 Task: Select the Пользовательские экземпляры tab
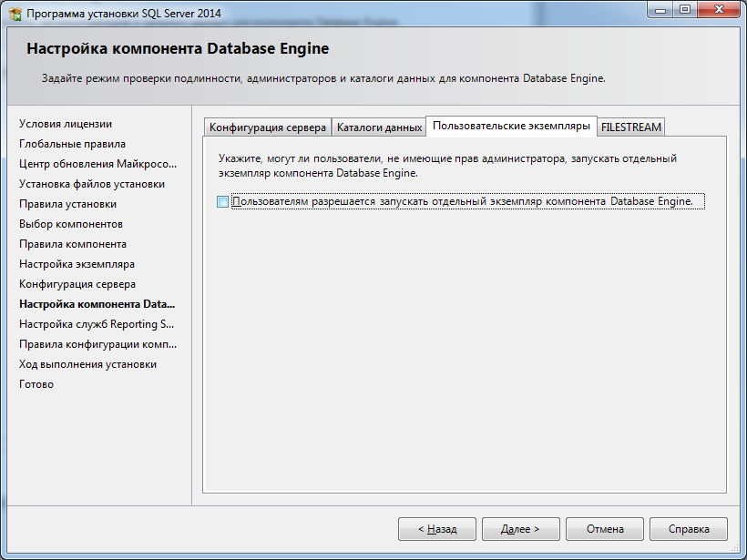click(x=511, y=126)
